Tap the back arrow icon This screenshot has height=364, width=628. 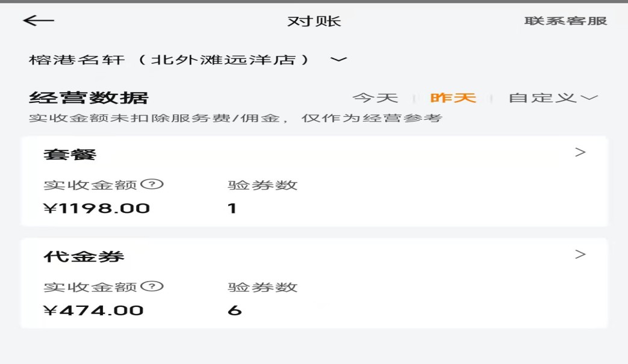tap(39, 20)
